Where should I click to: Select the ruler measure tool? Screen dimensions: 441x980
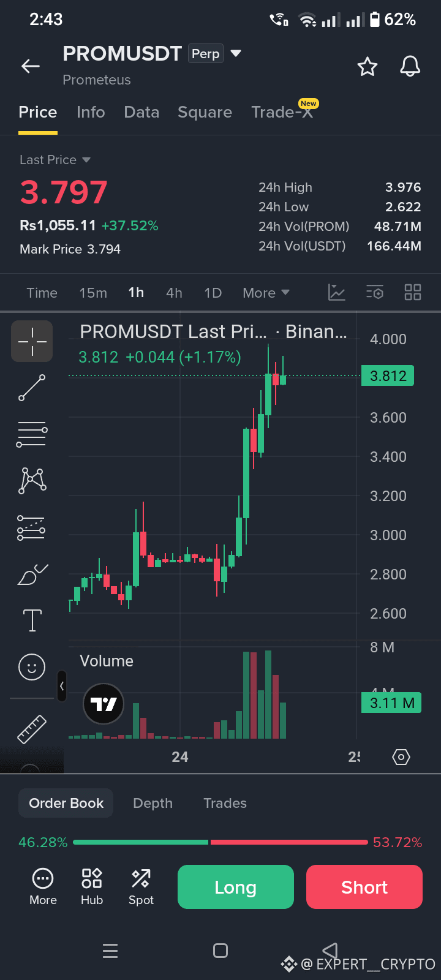point(32,729)
